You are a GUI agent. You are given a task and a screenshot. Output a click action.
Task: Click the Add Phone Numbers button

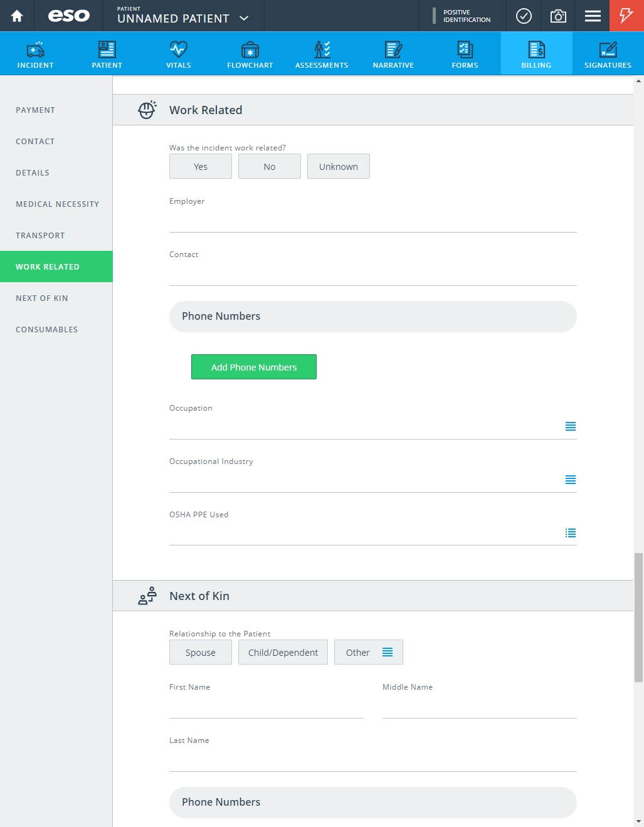pyautogui.click(x=254, y=367)
